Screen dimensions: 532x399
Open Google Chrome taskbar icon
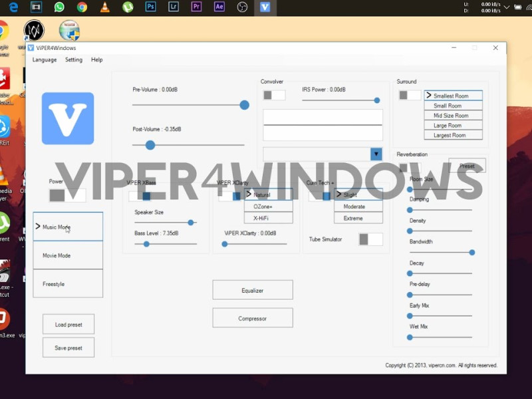(x=82, y=7)
